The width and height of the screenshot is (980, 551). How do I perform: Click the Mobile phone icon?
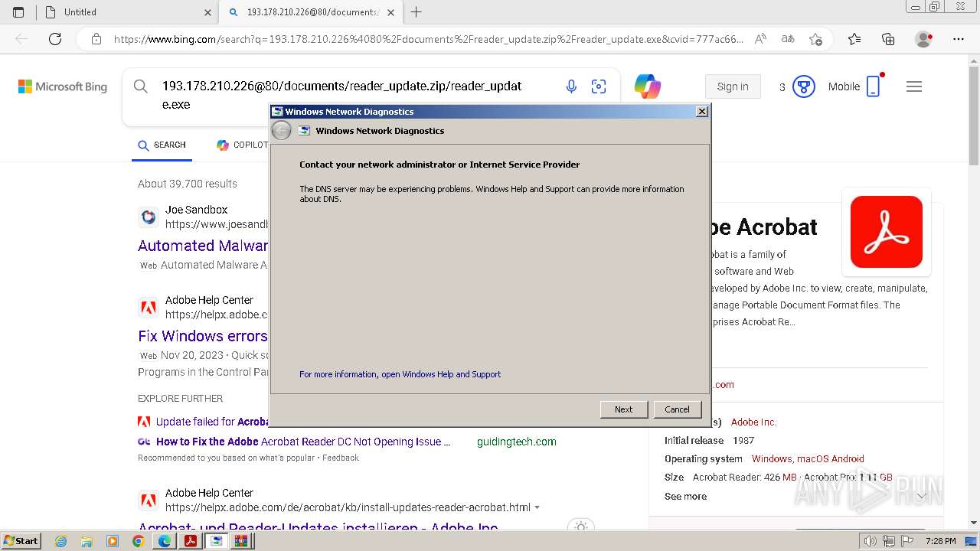874,86
